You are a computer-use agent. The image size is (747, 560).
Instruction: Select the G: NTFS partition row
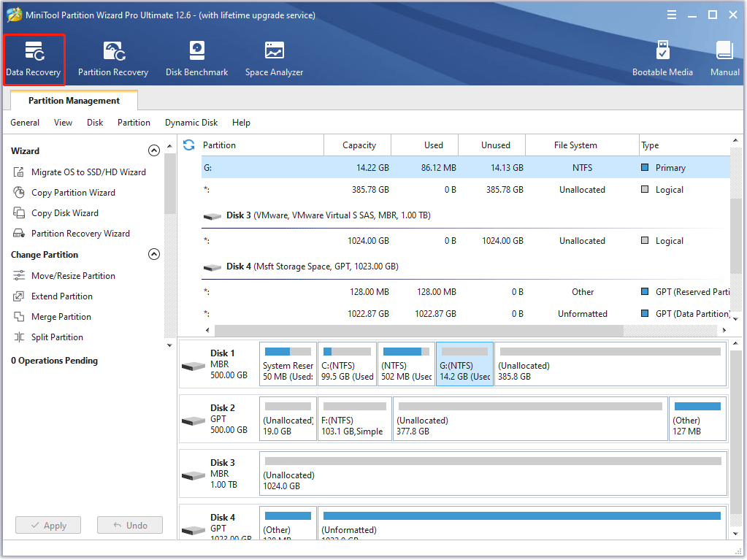[x=465, y=168]
